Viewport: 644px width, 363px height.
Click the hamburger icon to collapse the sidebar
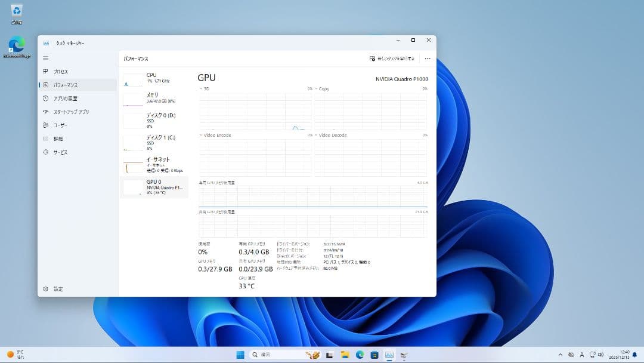click(46, 57)
